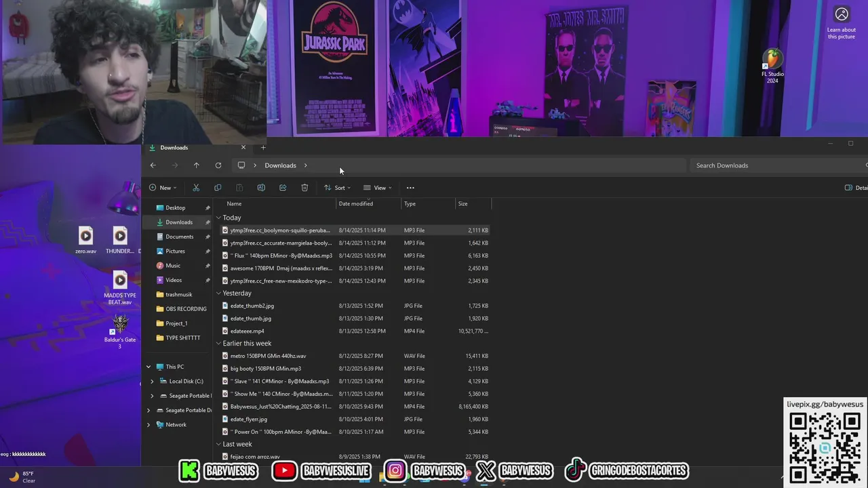Viewport: 868px width, 488px height.
Task: Expand the Network tree node
Action: click(149, 424)
